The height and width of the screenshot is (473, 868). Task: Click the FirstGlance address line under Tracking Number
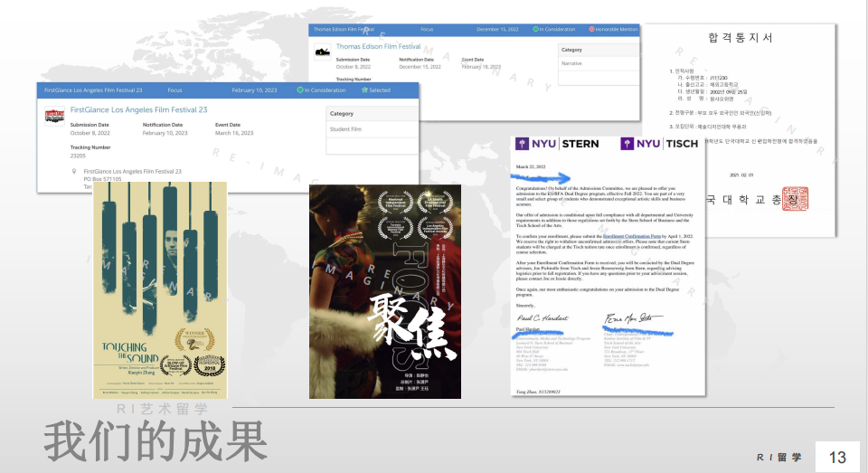click(132, 171)
